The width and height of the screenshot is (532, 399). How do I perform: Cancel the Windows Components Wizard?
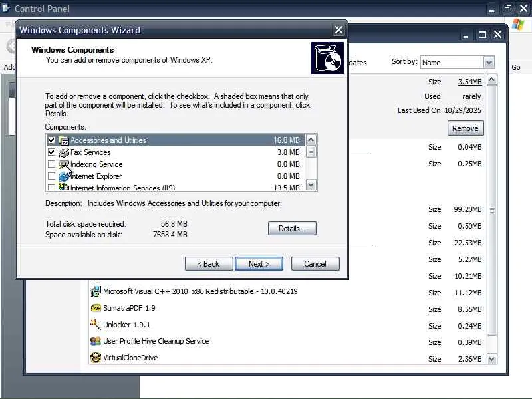tap(315, 263)
